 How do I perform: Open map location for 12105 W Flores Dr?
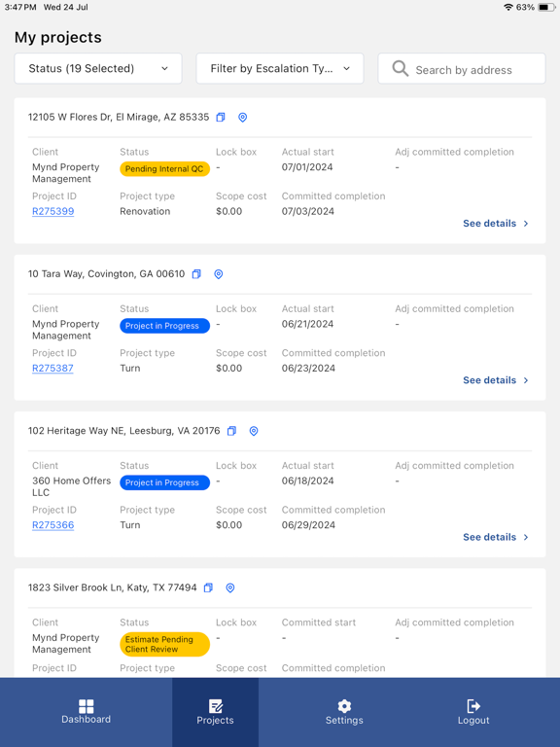[x=242, y=117]
